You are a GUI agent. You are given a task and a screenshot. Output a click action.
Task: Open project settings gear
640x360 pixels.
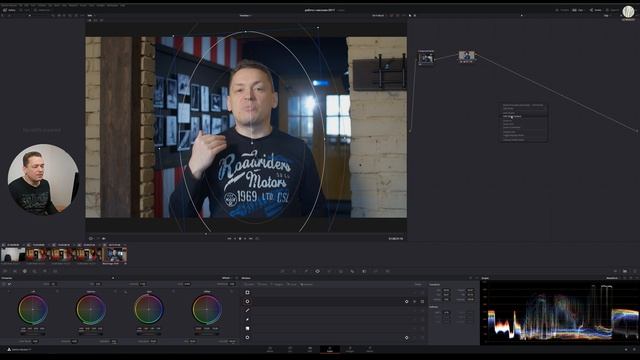click(635, 349)
